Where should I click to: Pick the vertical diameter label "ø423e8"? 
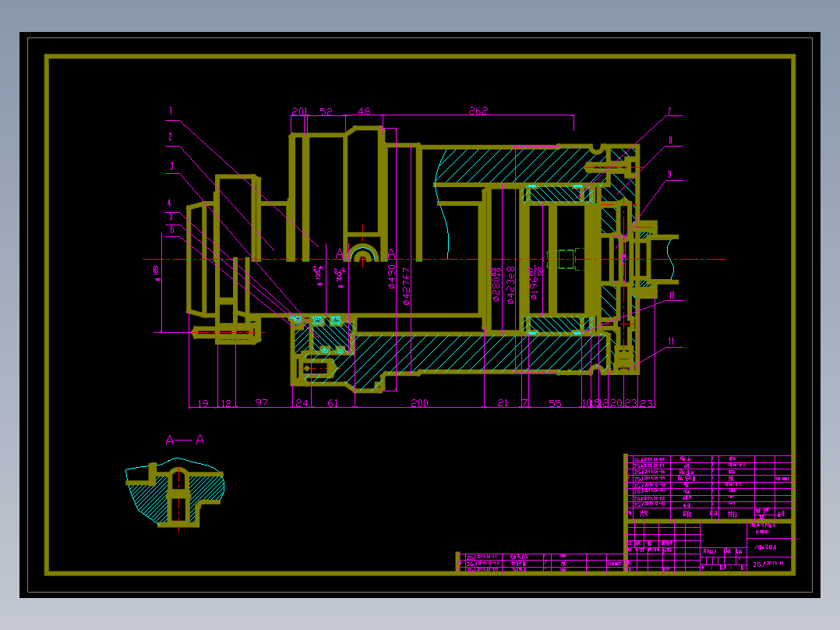(510, 285)
